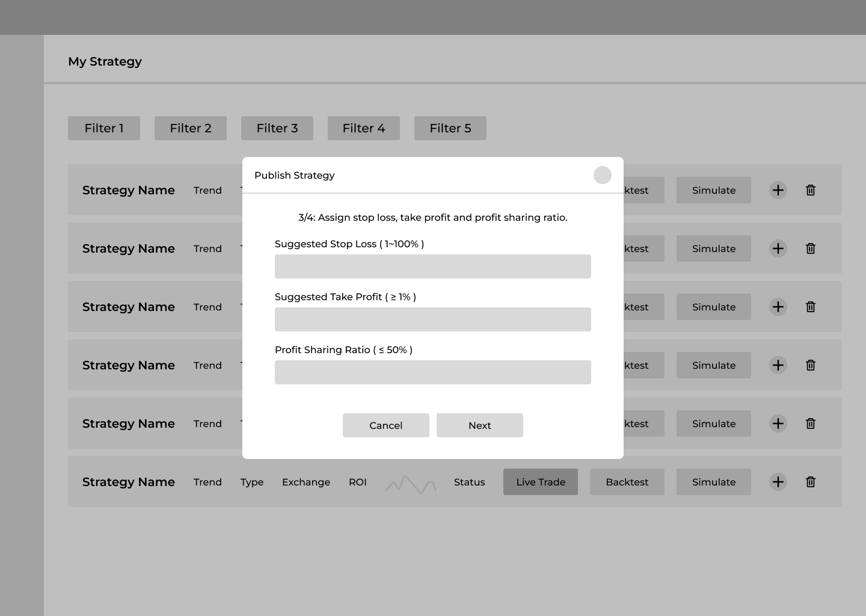Click the trash icon in the bottom strategy row
The width and height of the screenshot is (866, 616).
(x=810, y=482)
